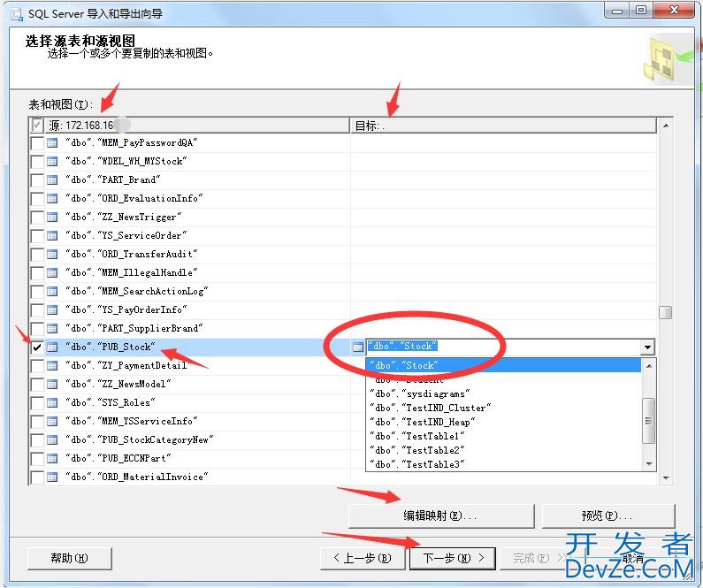Click table icon for PUB_StockCategoryNew row
The height and width of the screenshot is (588, 703).
[52, 440]
